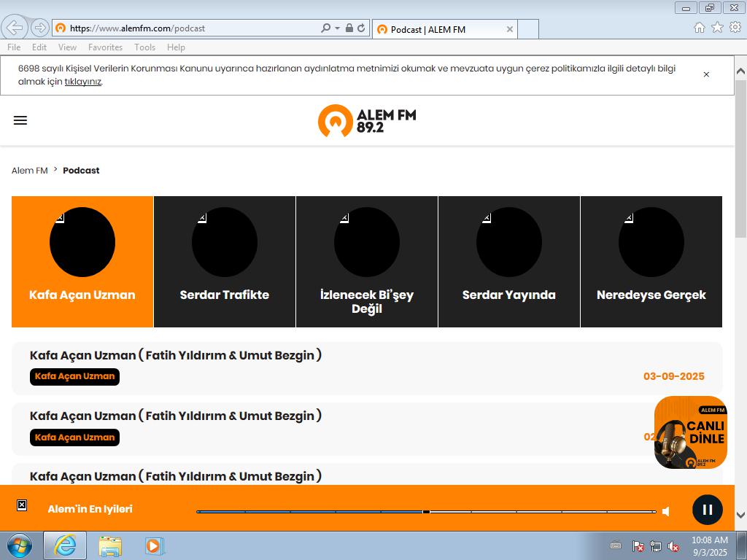Click the CANLI DINLE live listen badge
The height and width of the screenshot is (560, 747).
pos(690,432)
